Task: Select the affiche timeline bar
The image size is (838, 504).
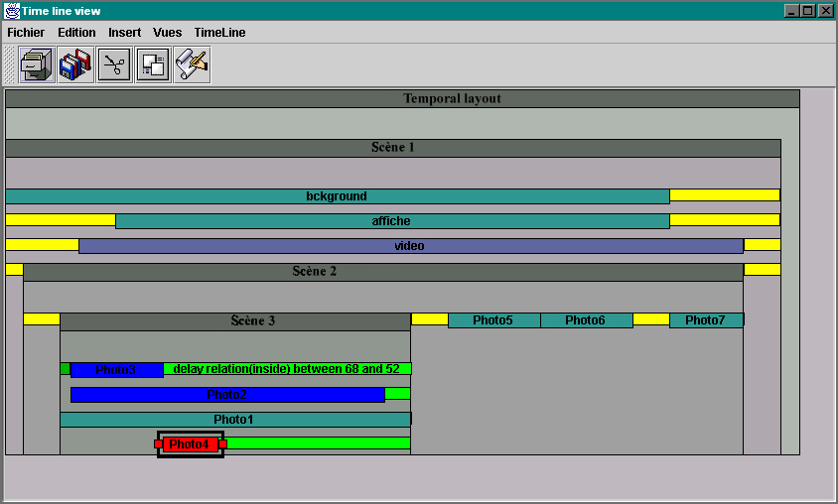Action: pyautogui.click(x=392, y=221)
